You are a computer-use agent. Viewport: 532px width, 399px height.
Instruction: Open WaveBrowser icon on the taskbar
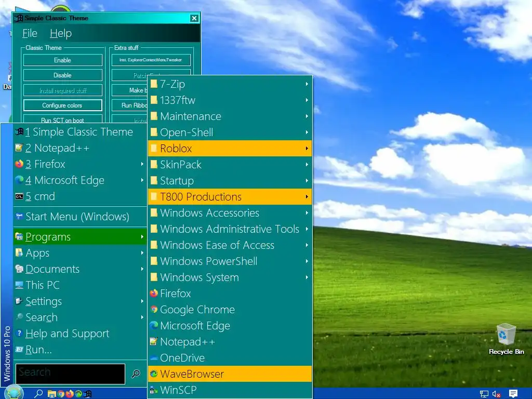pos(78,394)
